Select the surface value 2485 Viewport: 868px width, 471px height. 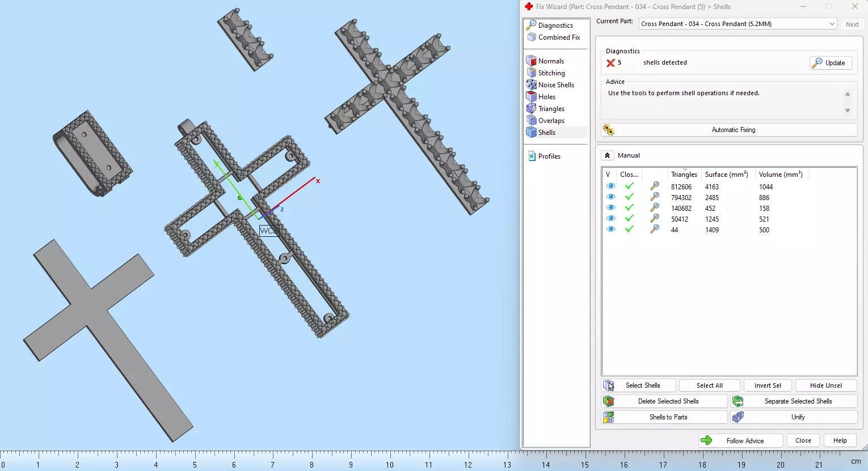click(712, 198)
